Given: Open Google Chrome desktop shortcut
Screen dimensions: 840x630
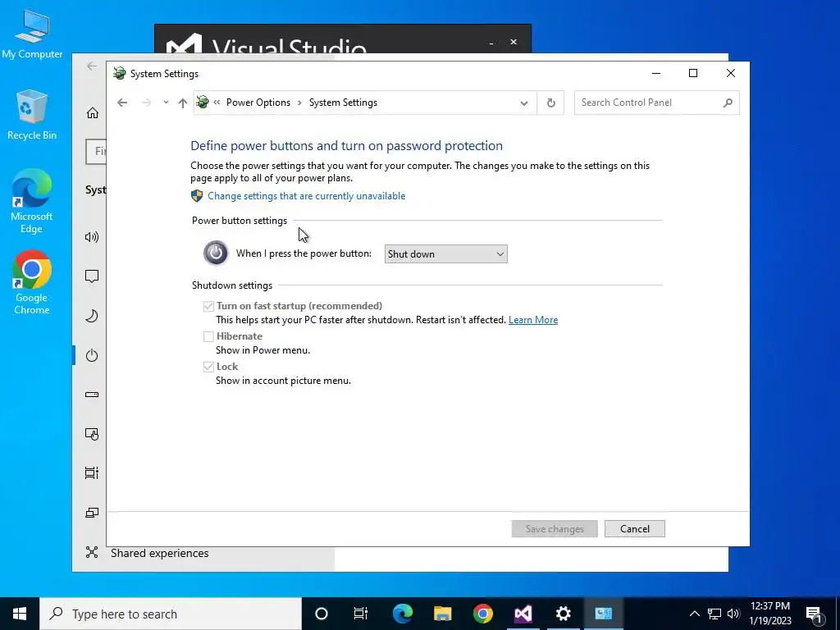Looking at the screenshot, I should (32, 282).
